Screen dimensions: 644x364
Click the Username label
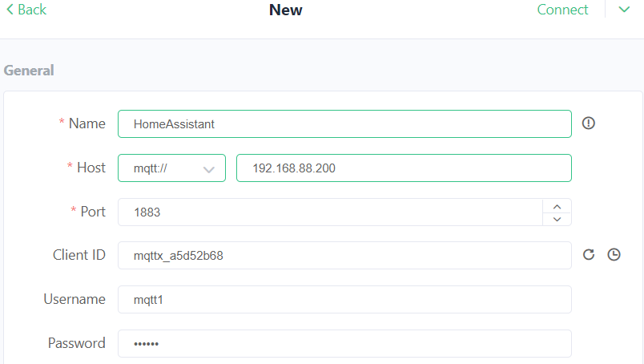pyautogui.click(x=74, y=299)
